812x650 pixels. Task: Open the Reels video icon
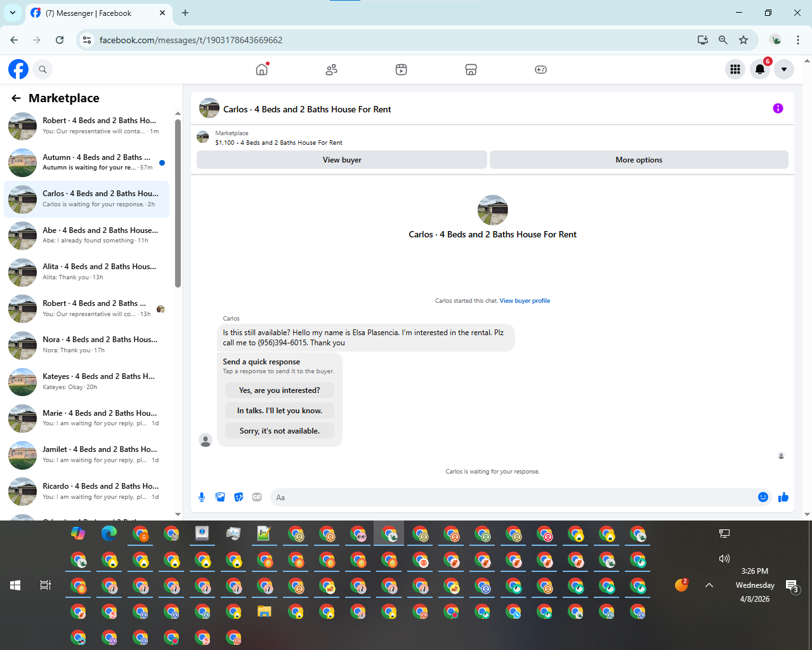point(401,69)
